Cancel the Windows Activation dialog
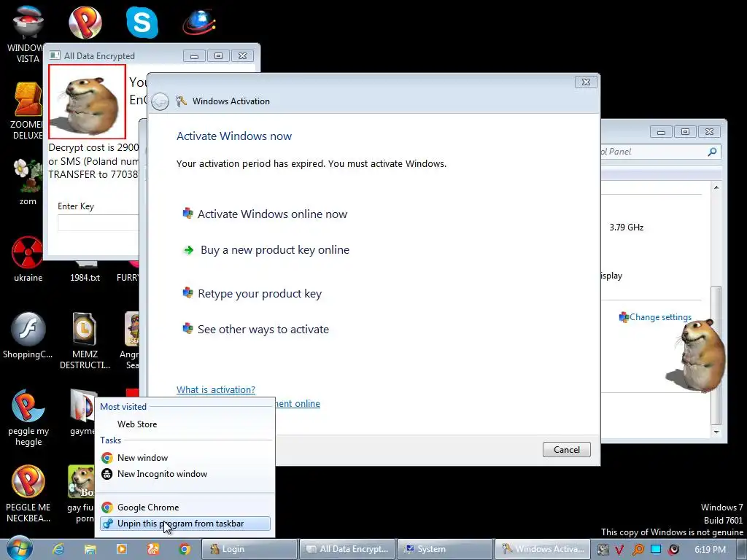The width and height of the screenshot is (747, 560). click(x=566, y=449)
